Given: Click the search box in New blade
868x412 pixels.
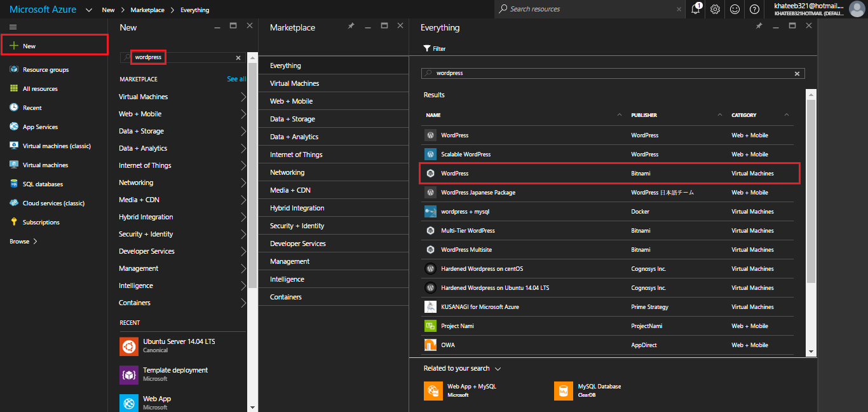Looking at the screenshot, I should coord(182,57).
